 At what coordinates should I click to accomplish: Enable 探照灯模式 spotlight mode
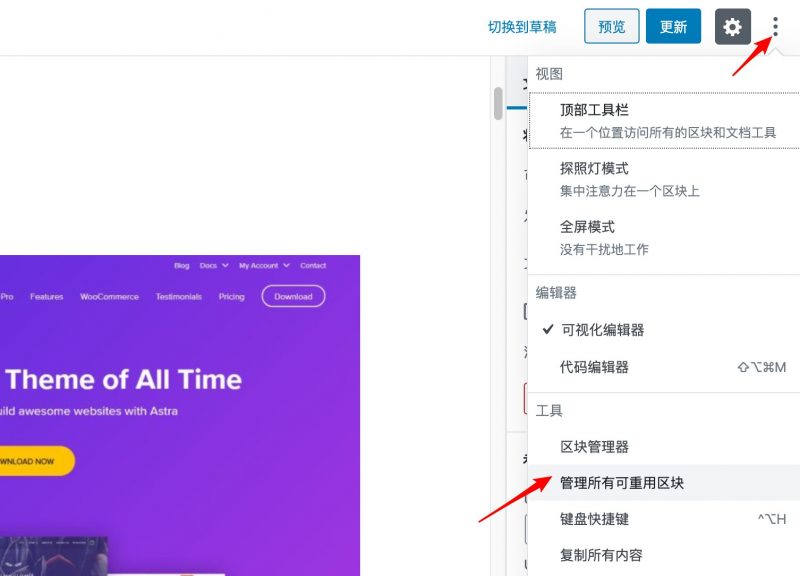pyautogui.click(x=665, y=180)
